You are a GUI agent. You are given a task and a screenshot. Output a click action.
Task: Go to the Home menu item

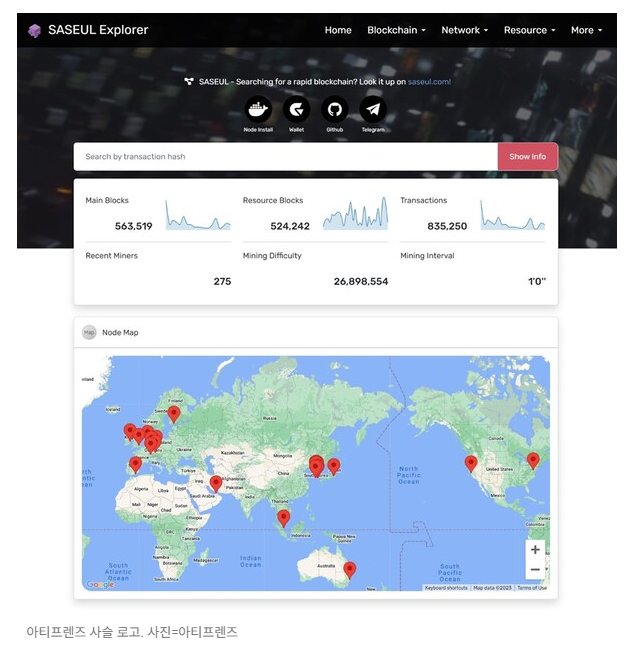[338, 30]
